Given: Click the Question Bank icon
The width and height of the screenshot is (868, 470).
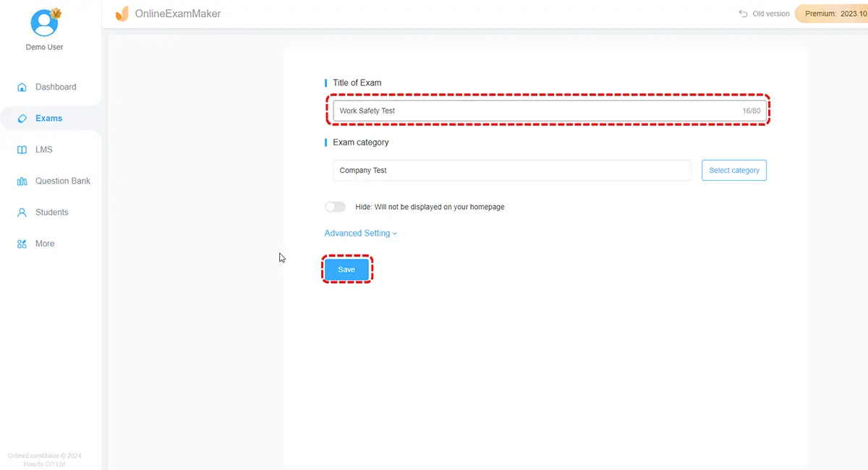Looking at the screenshot, I should (22, 181).
